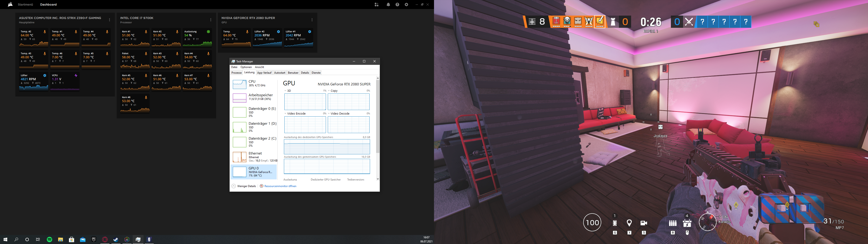Switch to the Prozesse tab
The width and height of the screenshot is (868, 244).
pos(236,73)
